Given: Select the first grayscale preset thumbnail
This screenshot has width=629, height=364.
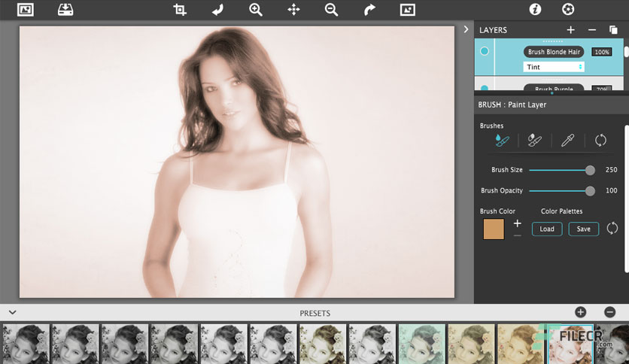Looking at the screenshot, I should pos(26,344).
